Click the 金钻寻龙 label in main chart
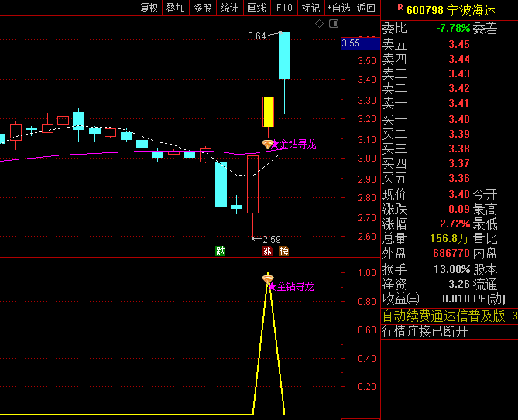 (297, 144)
